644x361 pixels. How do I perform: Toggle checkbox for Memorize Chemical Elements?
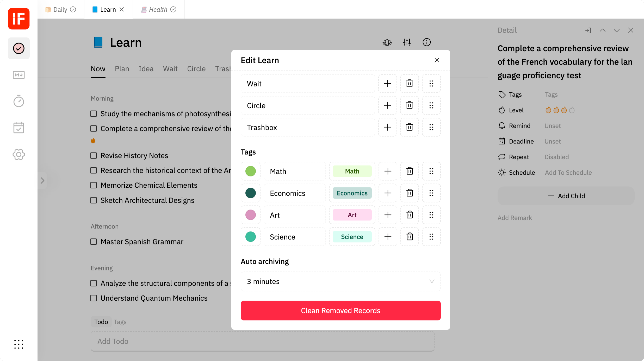(x=94, y=185)
